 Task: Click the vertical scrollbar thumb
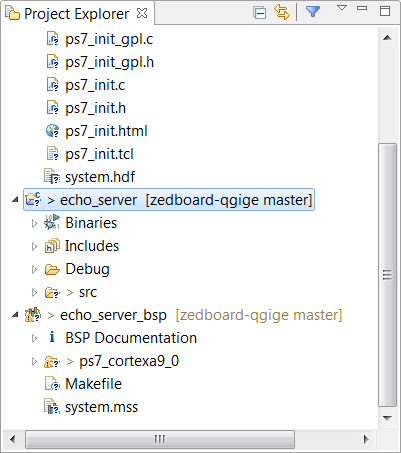tap(387, 275)
